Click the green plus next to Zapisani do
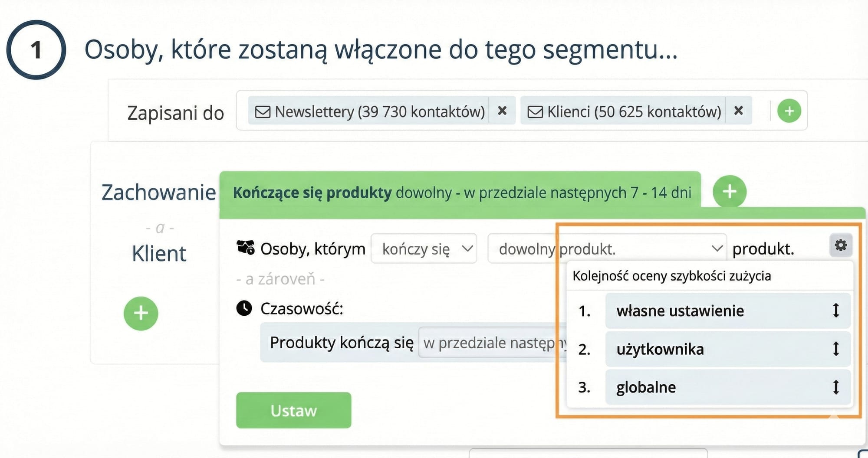The height and width of the screenshot is (458, 868). [x=789, y=111]
